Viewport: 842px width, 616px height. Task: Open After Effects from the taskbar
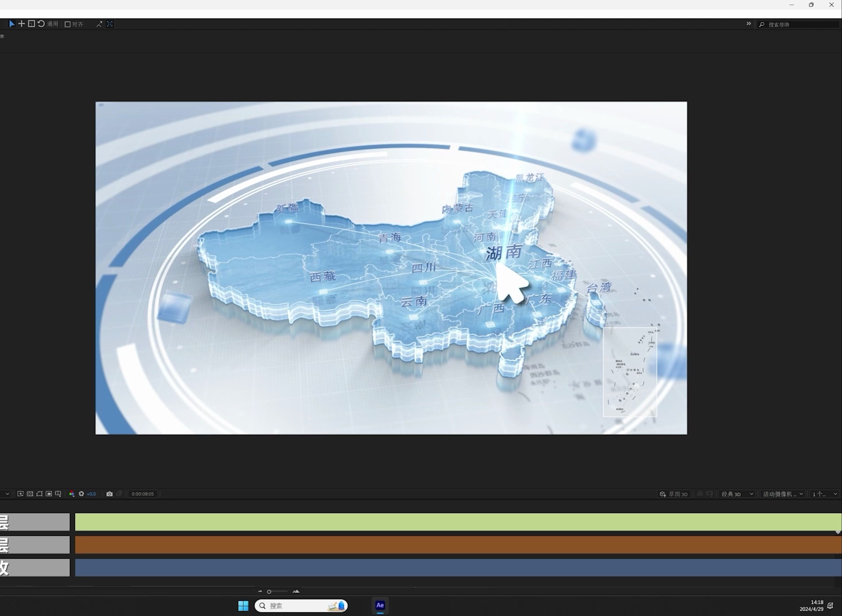point(380,605)
